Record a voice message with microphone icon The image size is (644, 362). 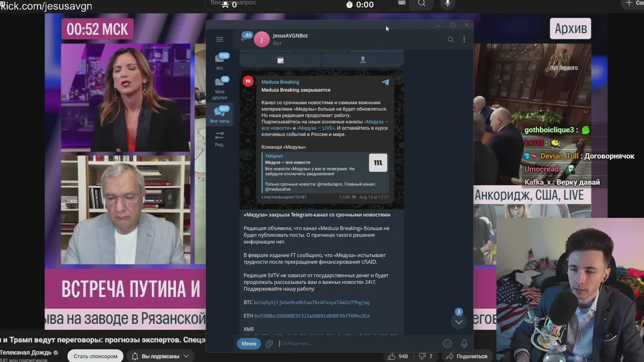click(464, 344)
